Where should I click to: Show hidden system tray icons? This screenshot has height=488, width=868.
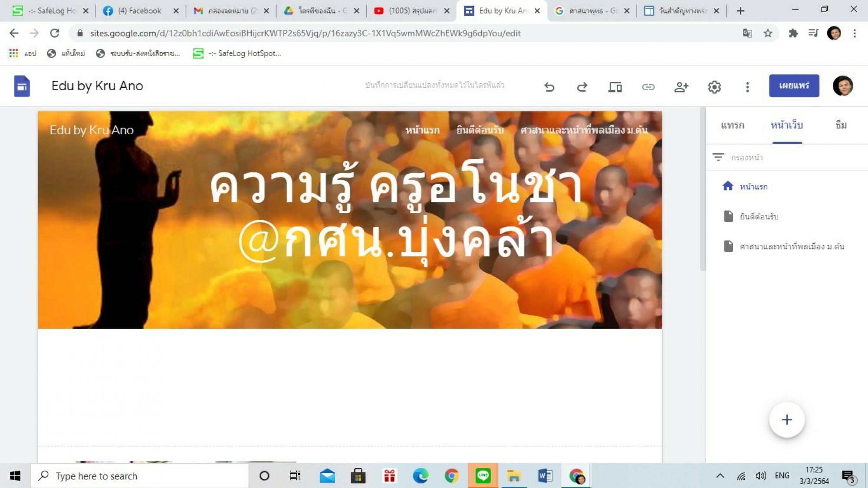(720, 476)
